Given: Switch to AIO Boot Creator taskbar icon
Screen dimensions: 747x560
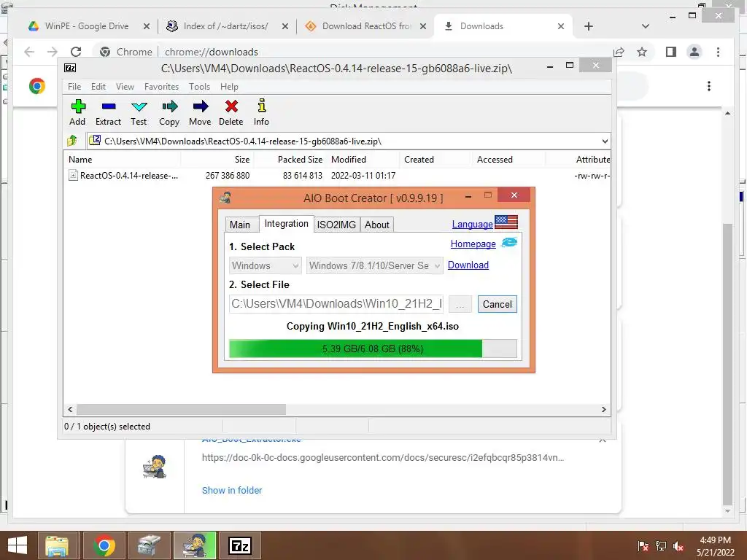Looking at the screenshot, I should [x=195, y=545].
